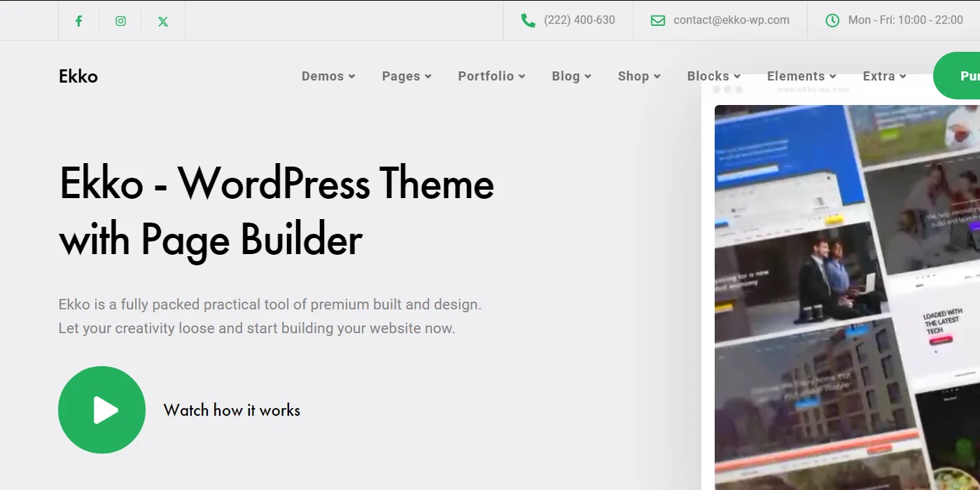Click contact@ekko-wp.com email link
The width and height of the screenshot is (980, 490).
(x=731, y=20)
